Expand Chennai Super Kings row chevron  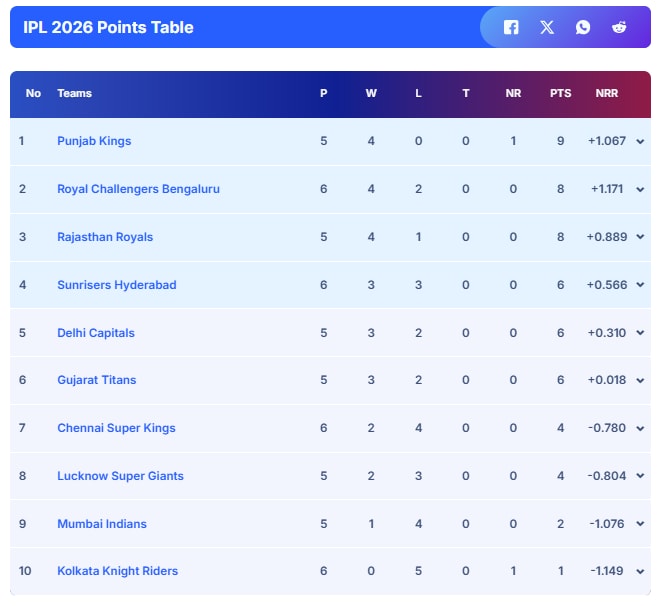click(640, 428)
